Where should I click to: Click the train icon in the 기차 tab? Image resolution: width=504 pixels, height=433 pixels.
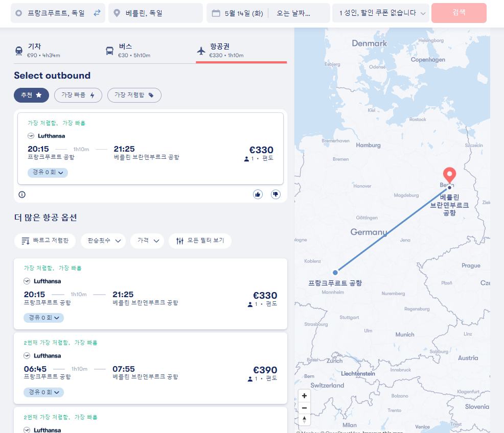[x=19, y=51]
